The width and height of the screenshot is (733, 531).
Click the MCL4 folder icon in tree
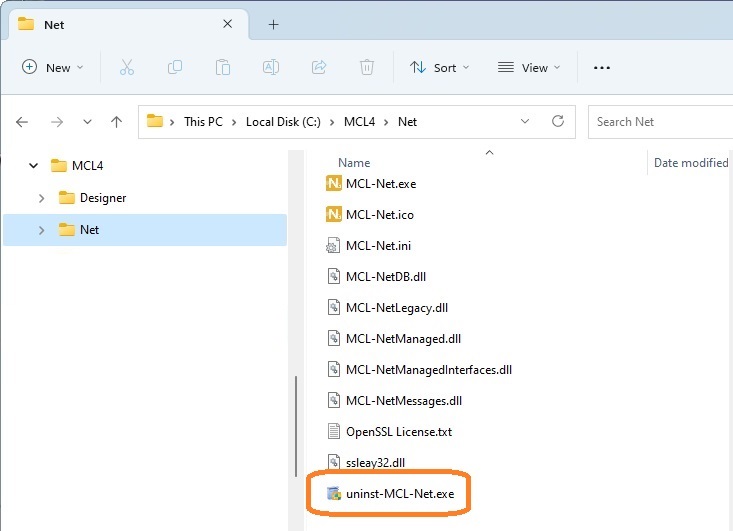pos(58,165)
